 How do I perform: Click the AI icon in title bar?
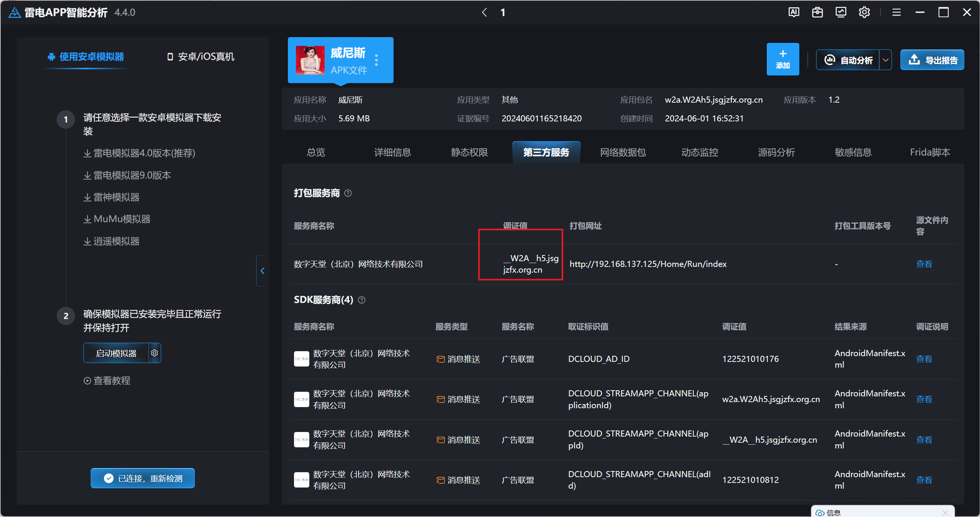794,12
